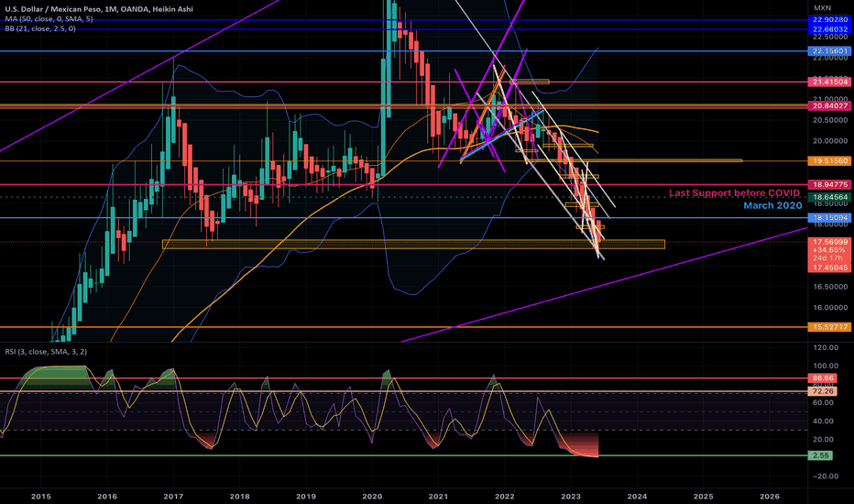Click the 17.45045 price label

pyautogui.click(x=830, y=268)
